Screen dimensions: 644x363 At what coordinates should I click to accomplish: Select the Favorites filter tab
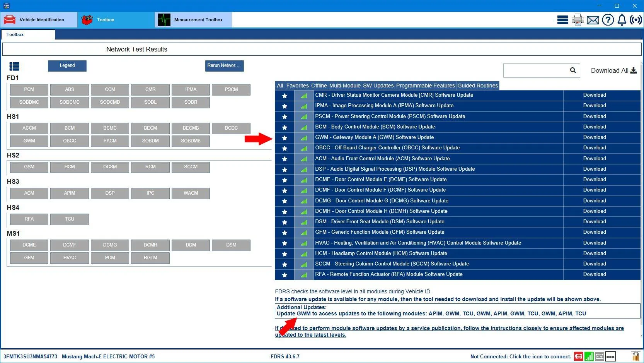[x=298, y=86]
